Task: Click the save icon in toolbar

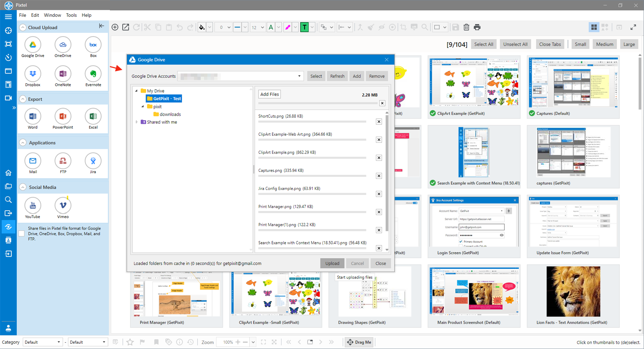Action: click(455, 27)
